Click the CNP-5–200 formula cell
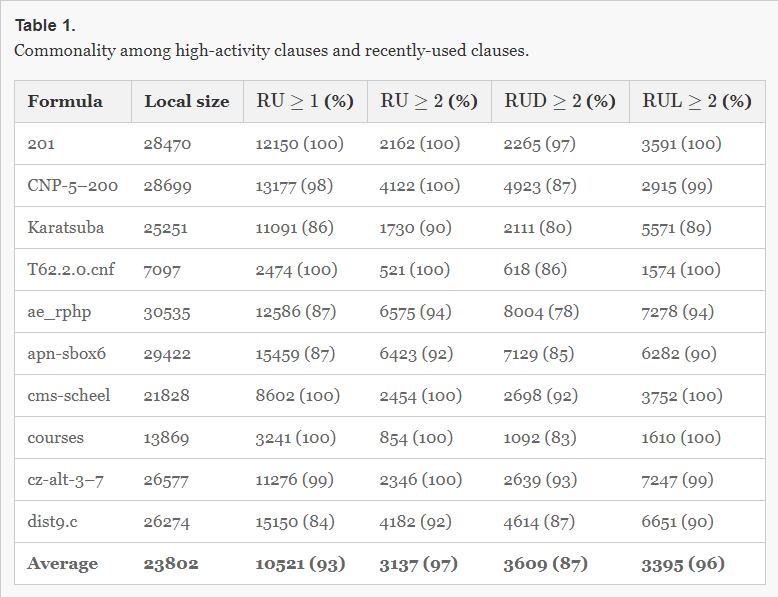 [69, 186]
